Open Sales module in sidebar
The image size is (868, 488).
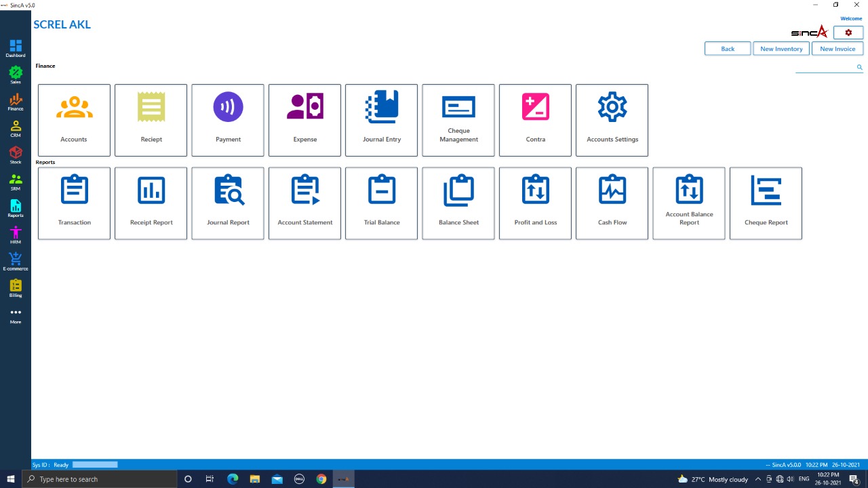tap(16, 75)
